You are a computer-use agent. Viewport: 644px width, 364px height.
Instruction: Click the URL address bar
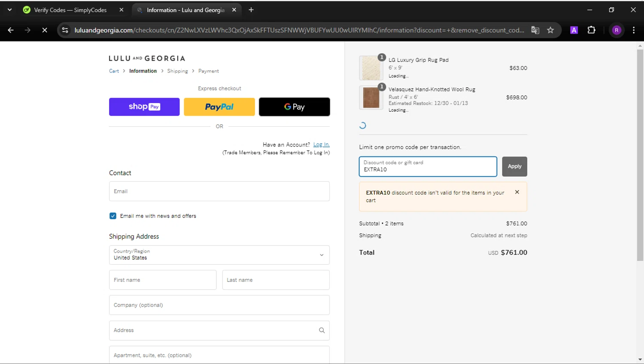click(x=299, y=30)
